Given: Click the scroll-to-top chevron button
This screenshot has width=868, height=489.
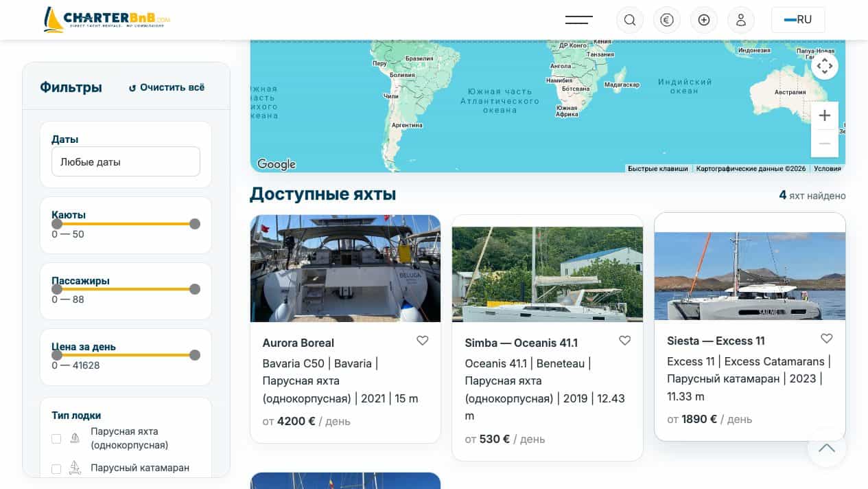Looking at the screenshot, I should [827, 448].
